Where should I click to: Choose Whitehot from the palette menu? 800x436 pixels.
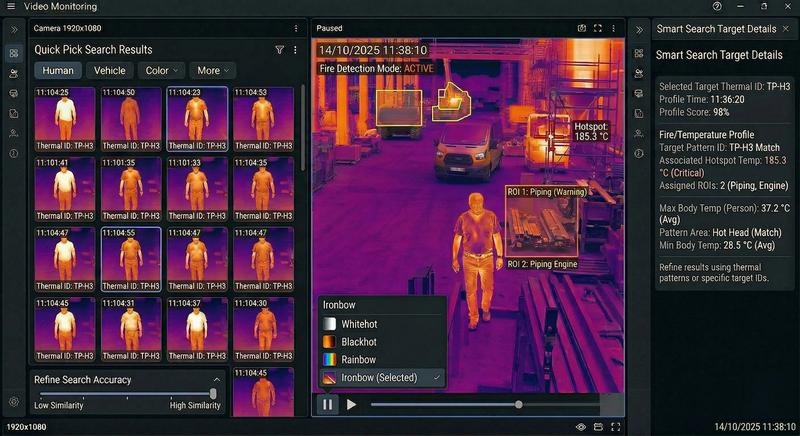[x=382, y=324]
